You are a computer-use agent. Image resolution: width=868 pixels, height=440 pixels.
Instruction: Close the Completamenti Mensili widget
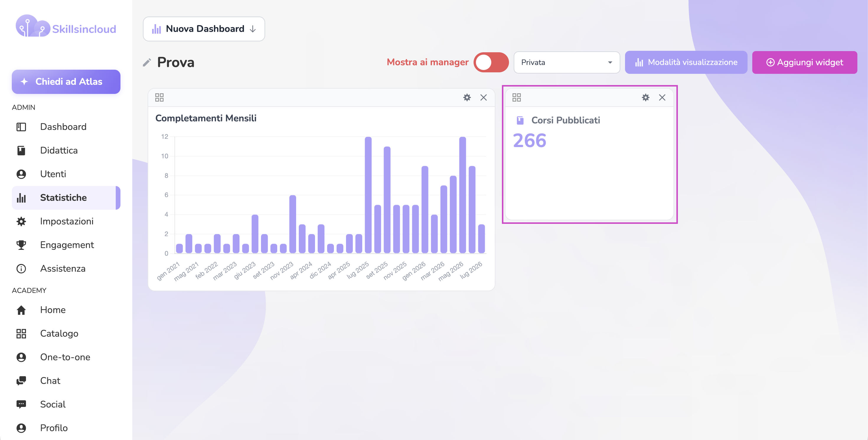484,98
